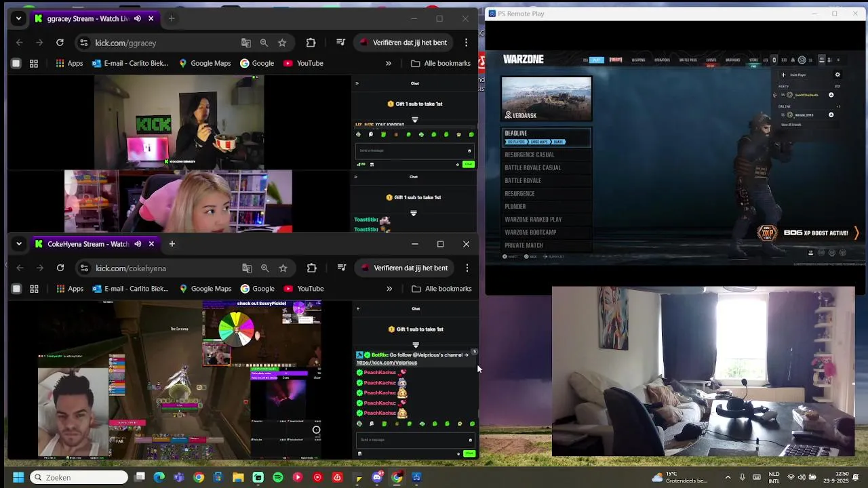Focus Send a message box in cokehyena chat

coord(414,440)
